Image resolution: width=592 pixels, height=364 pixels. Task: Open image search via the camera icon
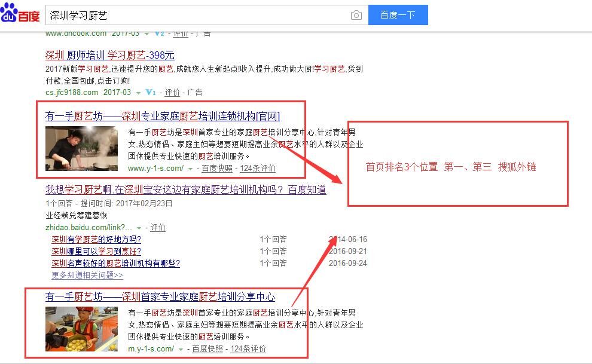pos(356,15)
